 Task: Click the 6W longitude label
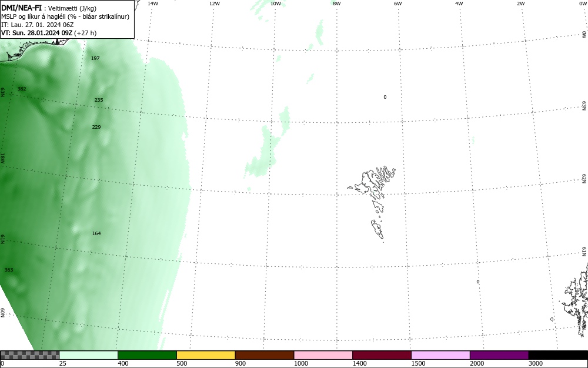398,4
